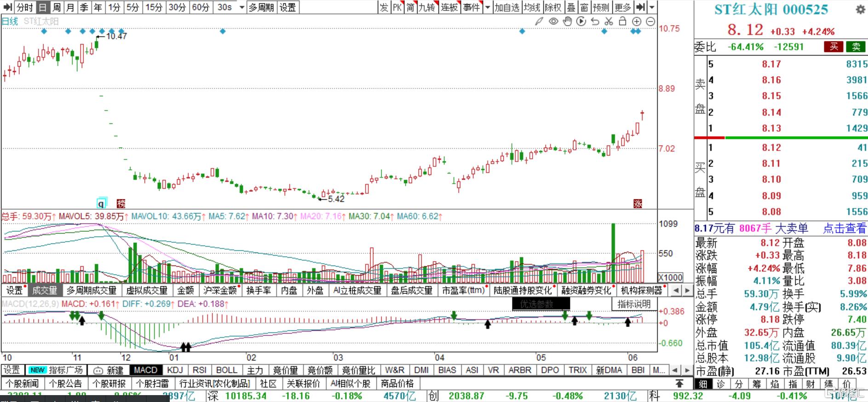Click the right panel collapse arrow icon
Screen dimensions: 868x402
tap(640, 7)
